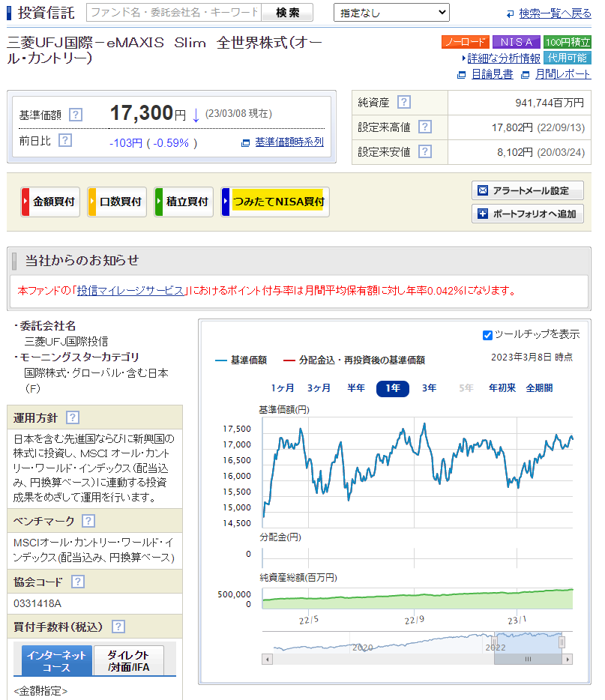Open the 詳細な分析情報 link
Viewport: 605px width, 700px height.
[504, 58]
